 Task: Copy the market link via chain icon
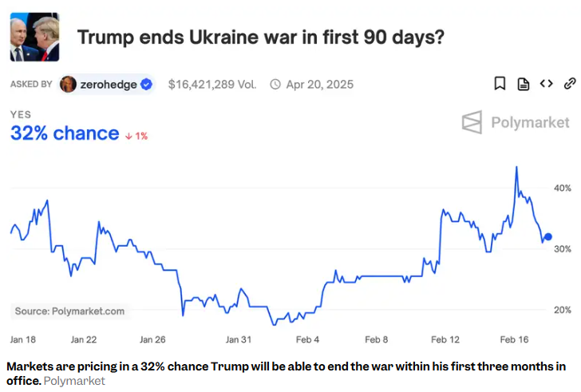click(x=570, y=84)
